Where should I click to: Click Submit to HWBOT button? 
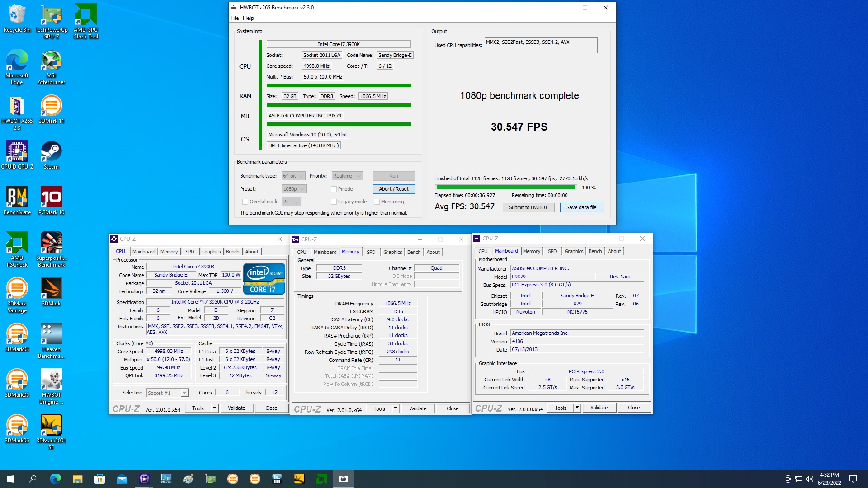pos(528,207)
